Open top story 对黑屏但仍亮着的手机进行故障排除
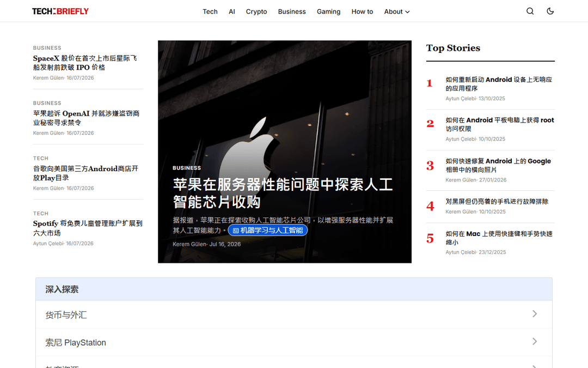 (497, 202)
